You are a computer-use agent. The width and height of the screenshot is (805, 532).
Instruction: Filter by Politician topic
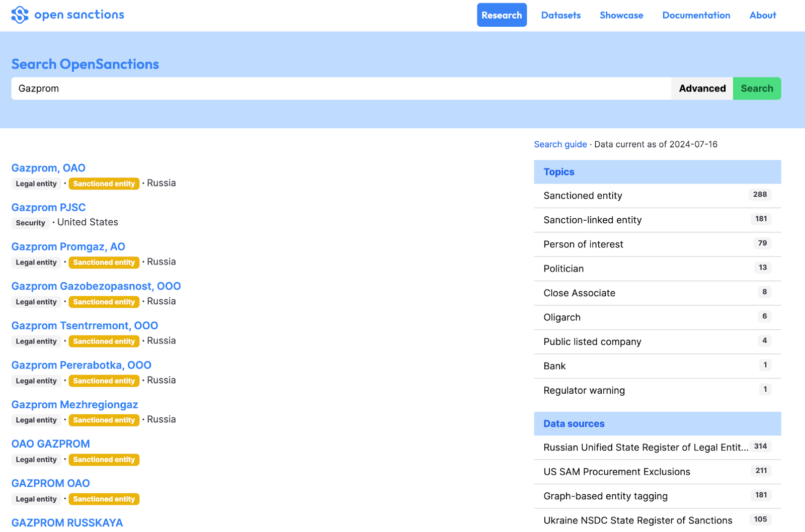[657, 269]
